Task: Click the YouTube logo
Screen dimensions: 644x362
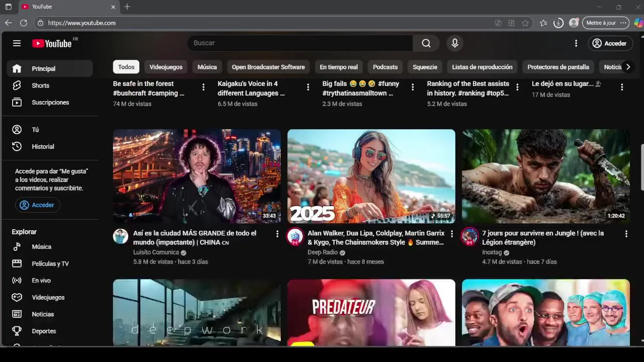Action: tap(52, 43)
